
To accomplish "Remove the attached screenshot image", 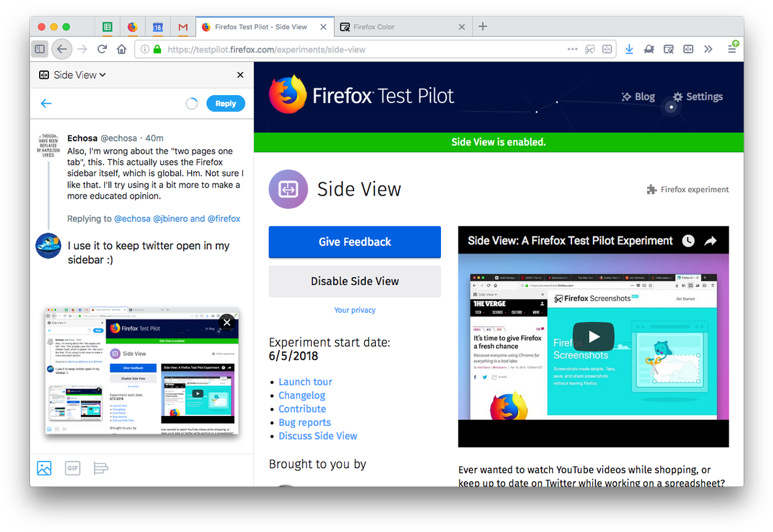I will [227, 322].
